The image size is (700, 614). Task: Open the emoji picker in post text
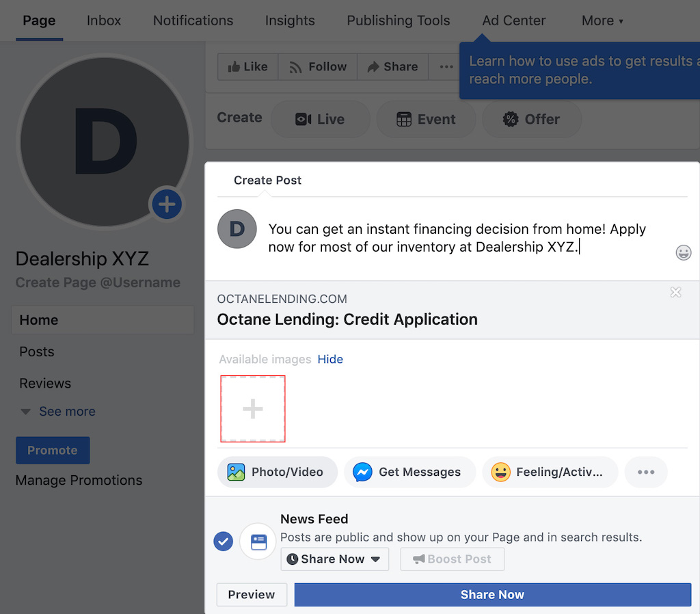point(683,253)
